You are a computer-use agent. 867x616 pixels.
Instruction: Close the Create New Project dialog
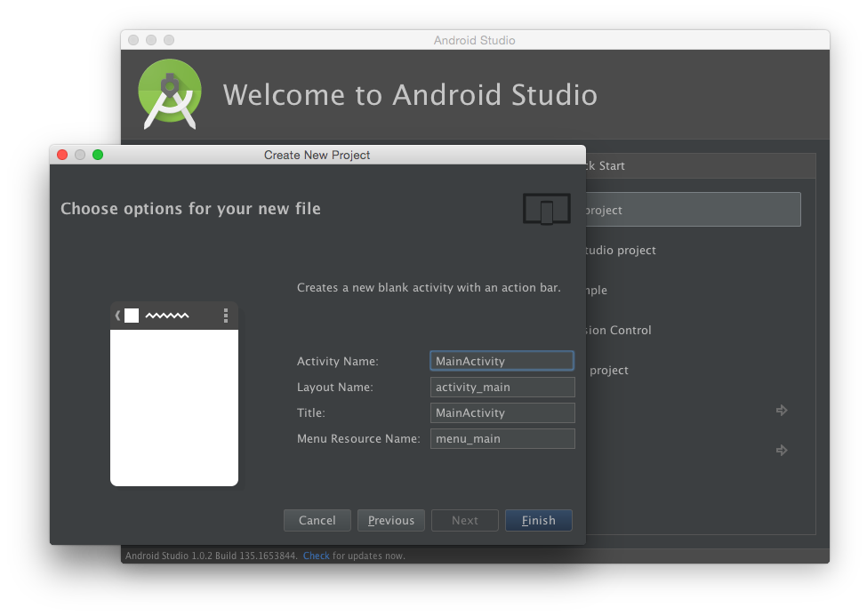pos(62,155)
